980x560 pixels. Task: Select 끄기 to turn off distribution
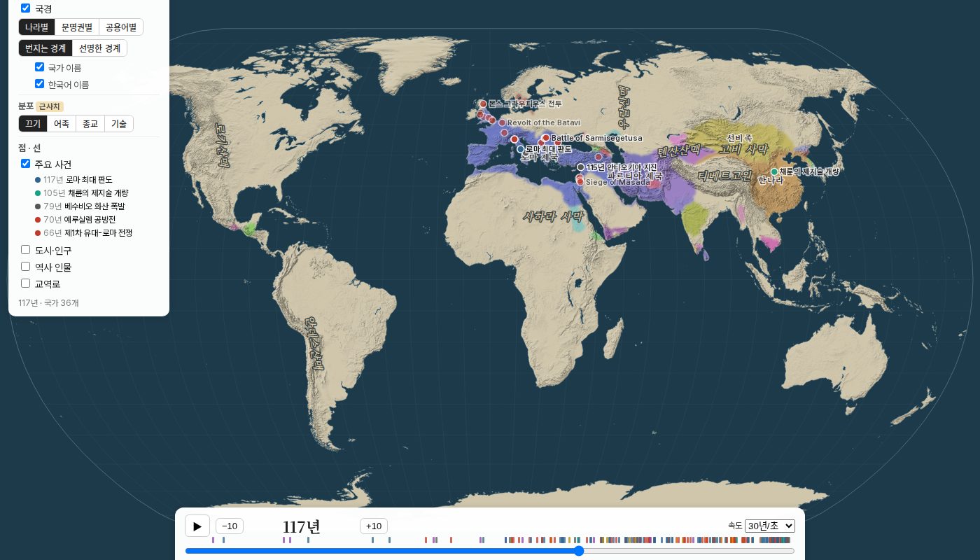[x=33, y=124]
